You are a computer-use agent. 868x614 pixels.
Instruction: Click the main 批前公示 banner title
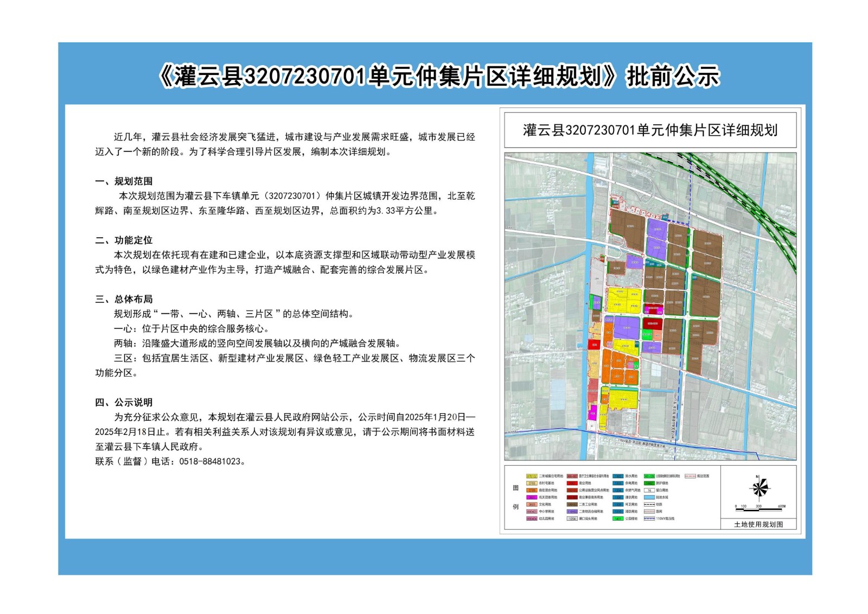tap(438, 77)
